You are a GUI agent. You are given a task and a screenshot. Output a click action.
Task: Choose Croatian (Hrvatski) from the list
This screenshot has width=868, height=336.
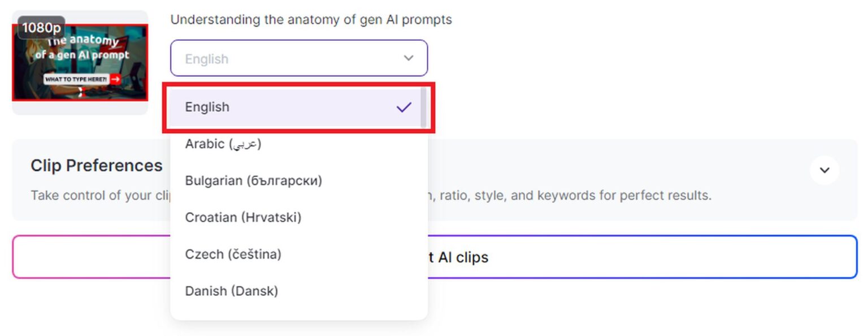243,217
